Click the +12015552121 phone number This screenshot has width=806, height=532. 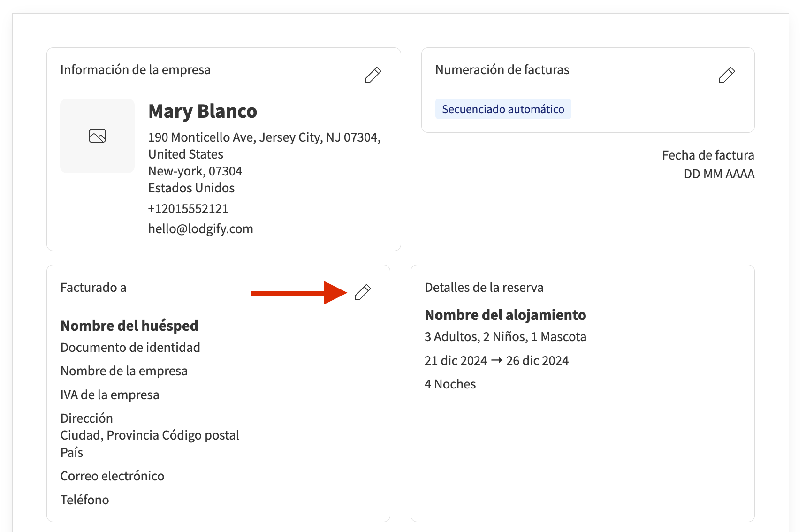(x=188, y=209)
